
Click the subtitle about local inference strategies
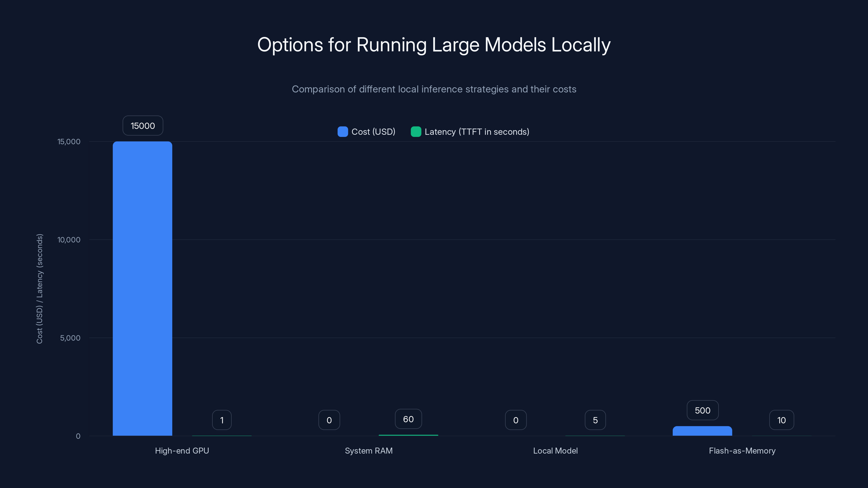coord(434,89)
